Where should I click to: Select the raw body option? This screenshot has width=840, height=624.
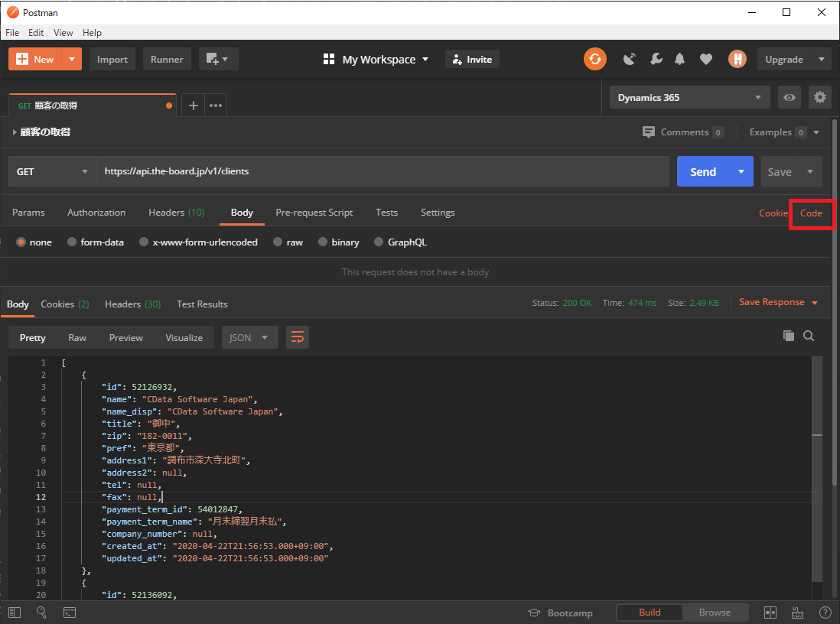click(x=288, y=242)
